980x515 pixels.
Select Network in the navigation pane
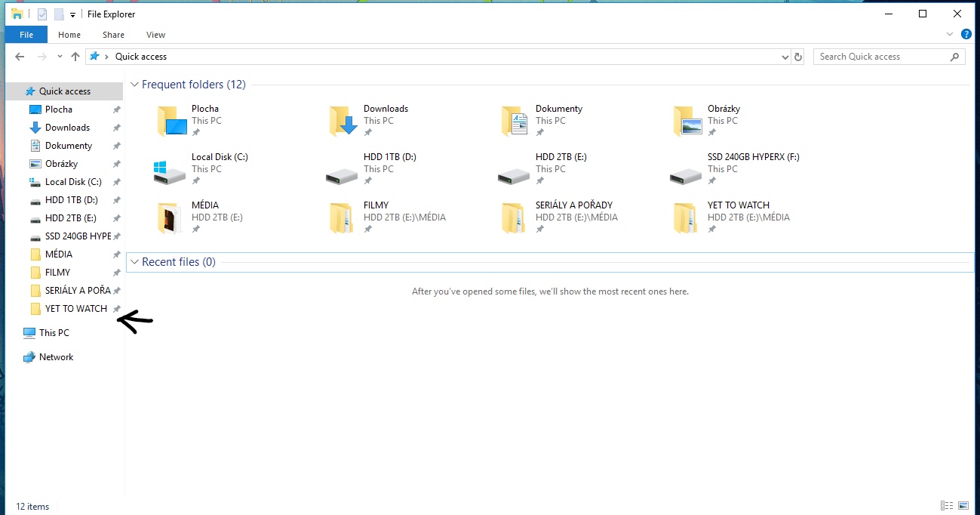56,357
